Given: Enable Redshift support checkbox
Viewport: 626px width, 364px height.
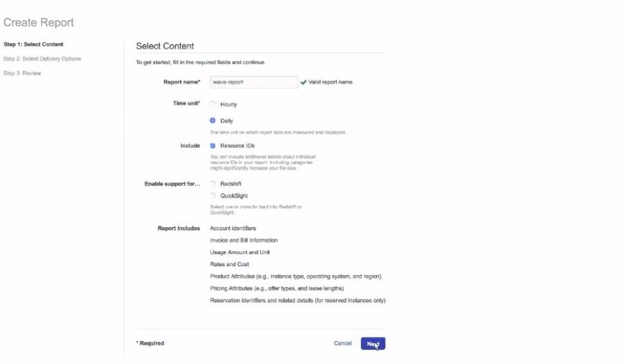Looking at the screenshot, I should point(213,184).
